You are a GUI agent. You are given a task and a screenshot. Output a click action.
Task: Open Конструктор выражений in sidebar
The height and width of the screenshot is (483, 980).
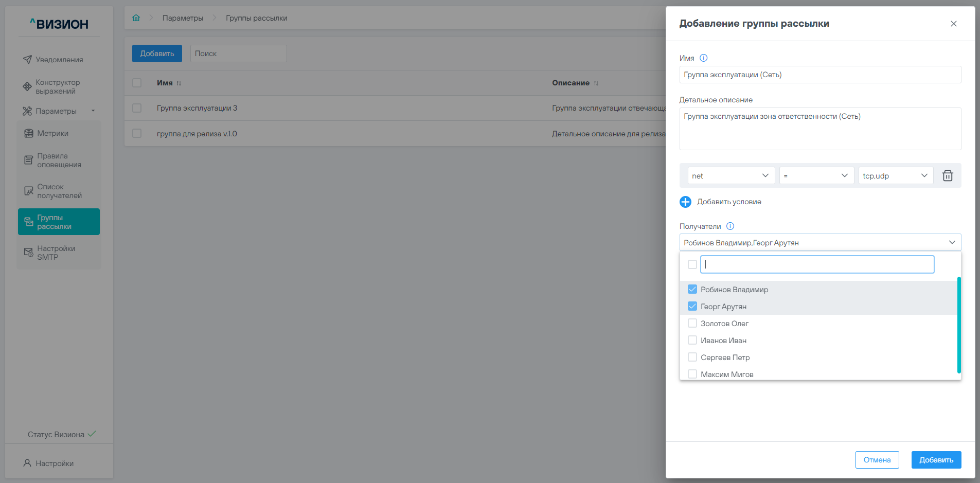(57, 86)
